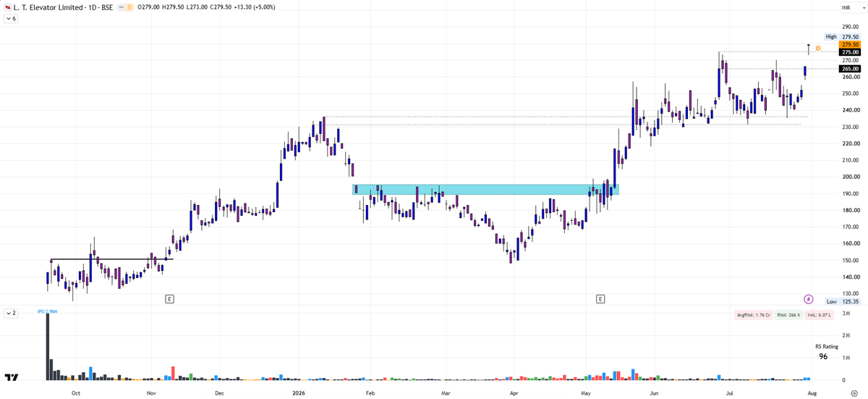The height and width of the screenshot is (399, 868).
Task: Select the cyan highlighted rectangle zone
Action: click(486, 189)
